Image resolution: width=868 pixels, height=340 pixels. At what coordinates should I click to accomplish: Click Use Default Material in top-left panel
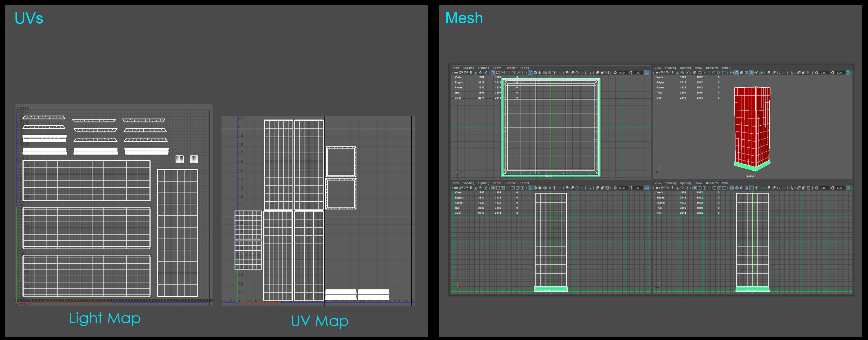[x=540, y=73]
